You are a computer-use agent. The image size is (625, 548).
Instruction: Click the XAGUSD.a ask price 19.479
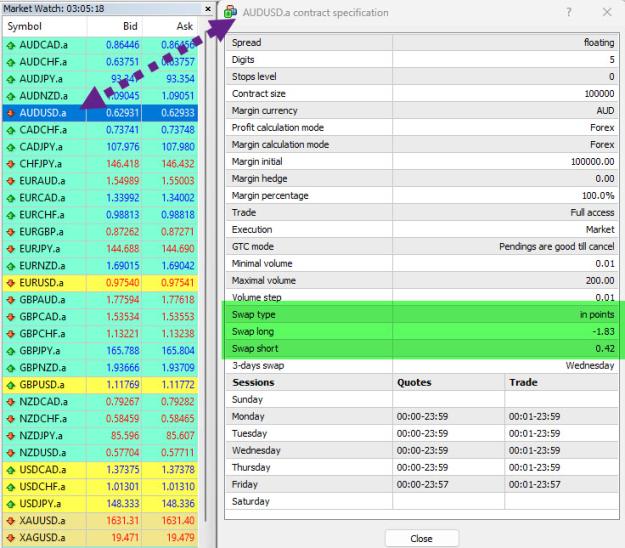pos(181,537)
